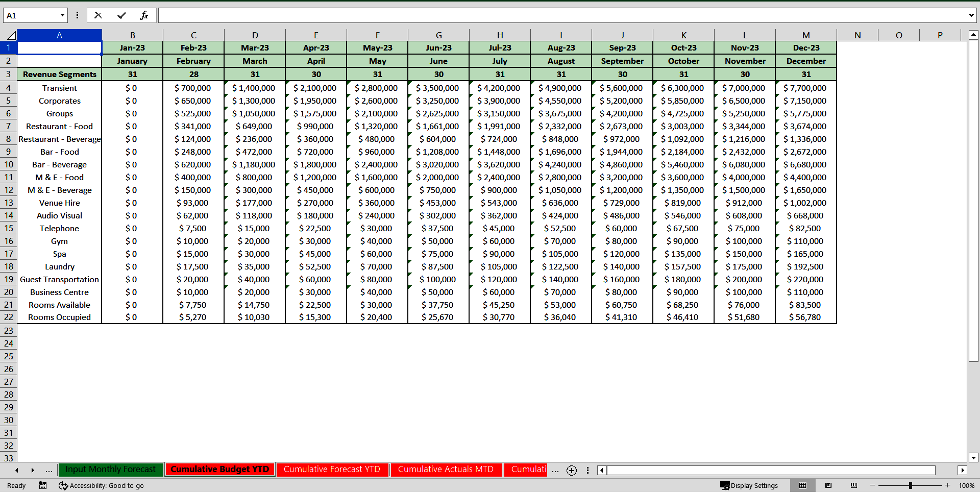980x493 pixels.
Task: Open the Accessibility checker status
Action: (x=101, y=485)
